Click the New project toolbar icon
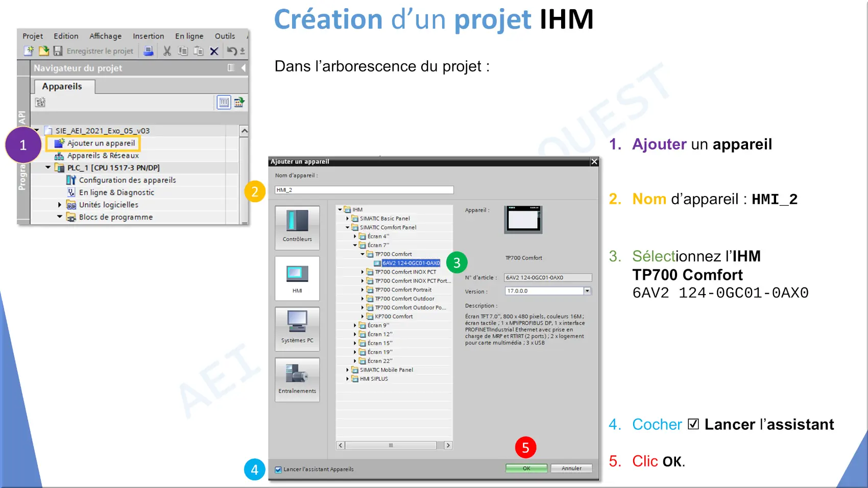868x488 pixels. (29, 51)
